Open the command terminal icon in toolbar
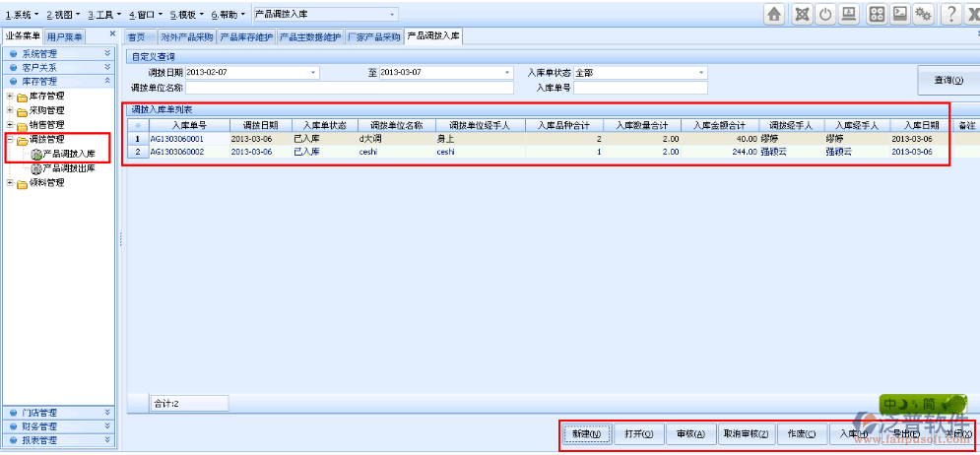This screenshot has width=980, height=455. click(900, 14)
